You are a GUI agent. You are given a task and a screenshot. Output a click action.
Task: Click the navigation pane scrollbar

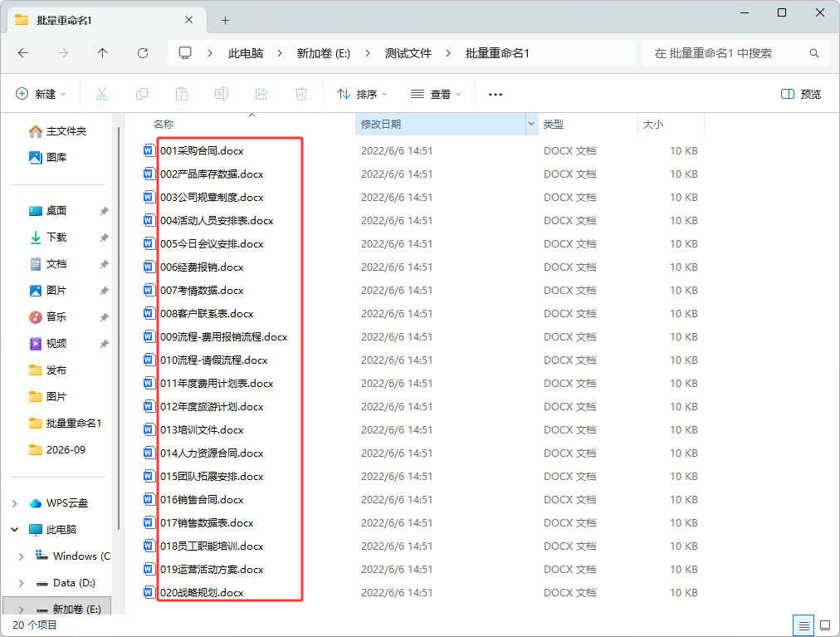(x=119, y=329)
